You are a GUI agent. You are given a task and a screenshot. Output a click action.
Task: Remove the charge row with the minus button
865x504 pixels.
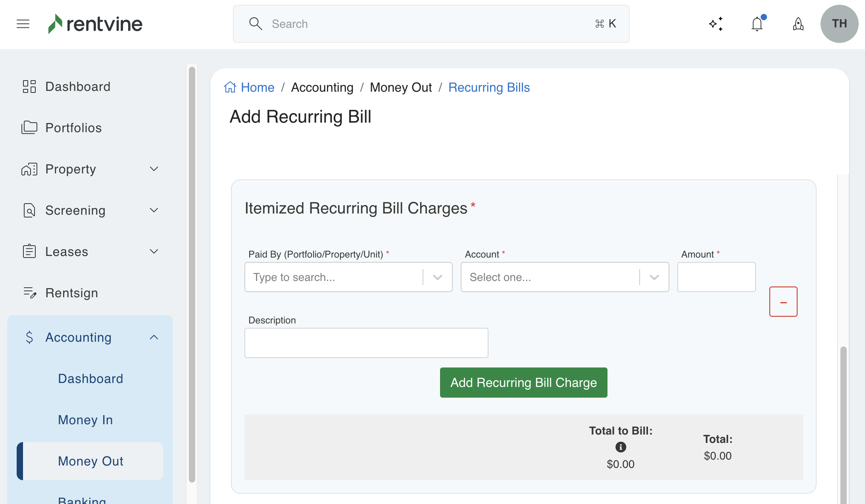[783, 302]
